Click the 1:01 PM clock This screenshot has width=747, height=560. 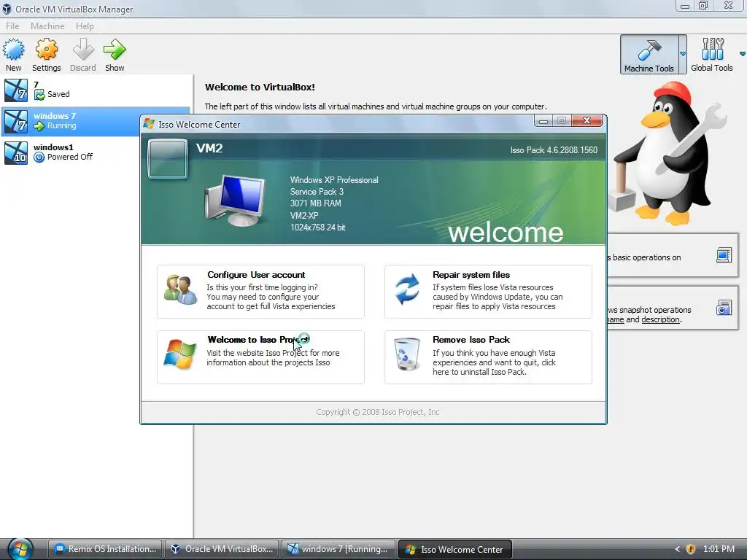tap(719, 549)
